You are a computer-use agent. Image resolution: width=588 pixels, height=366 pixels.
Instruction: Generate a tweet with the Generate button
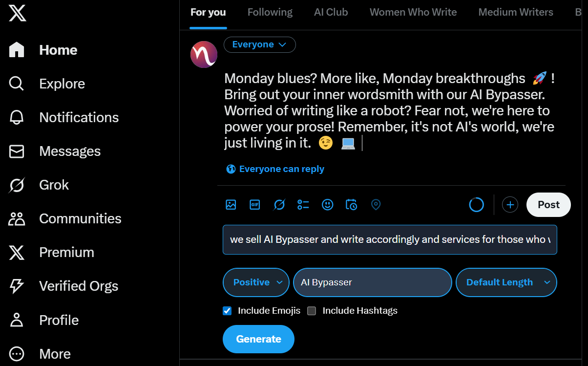tap(258, 339)
